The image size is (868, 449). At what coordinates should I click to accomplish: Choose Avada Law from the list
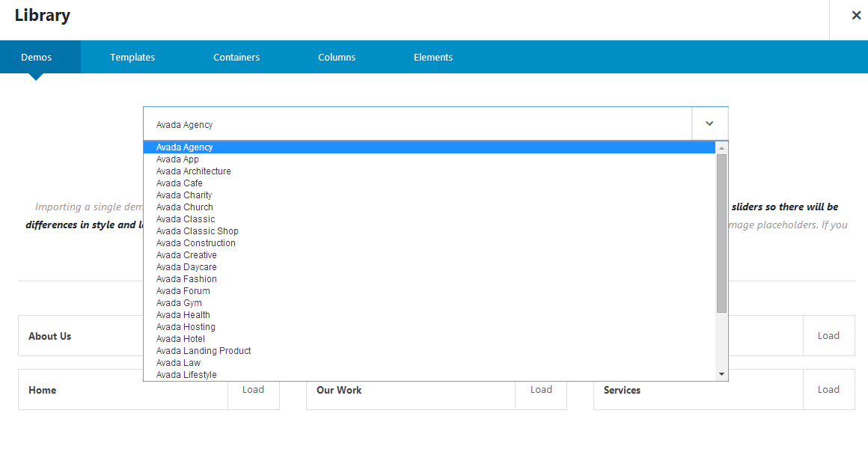coord(430,363)
